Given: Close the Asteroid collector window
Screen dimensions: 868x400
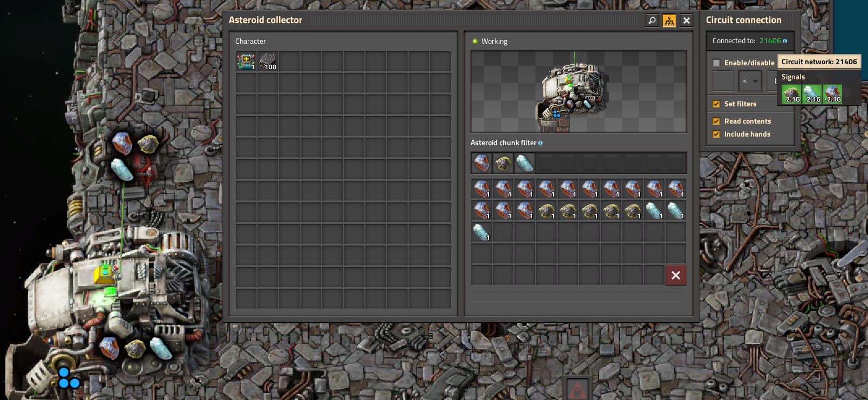Looking at the screenshot, I should (687, 21).
